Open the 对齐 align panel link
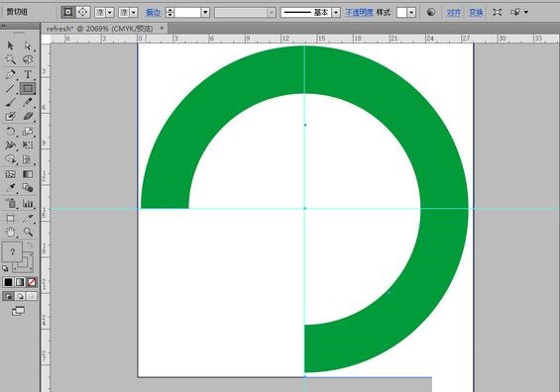Image resolution: width=560 pixels, height=392 pixels. (x=453, y=13)
